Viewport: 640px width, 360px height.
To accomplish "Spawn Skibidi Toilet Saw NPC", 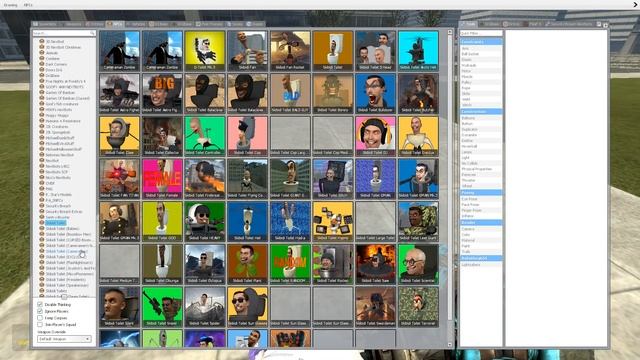I will [x=376, y=264].
